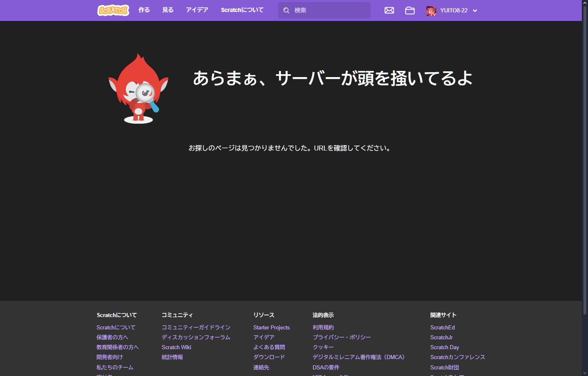Viewport: 588px width, 376px height.
Task: Open the デジタルミレニアム著作権法（DMCA） link
Action: (x=359, y=357)
